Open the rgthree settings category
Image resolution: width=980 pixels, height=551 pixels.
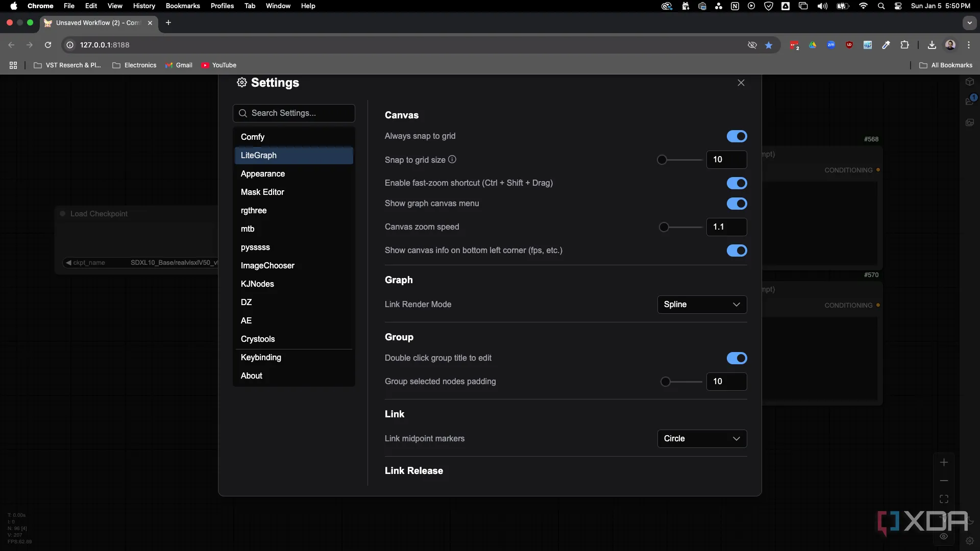[x=294, y=210]
